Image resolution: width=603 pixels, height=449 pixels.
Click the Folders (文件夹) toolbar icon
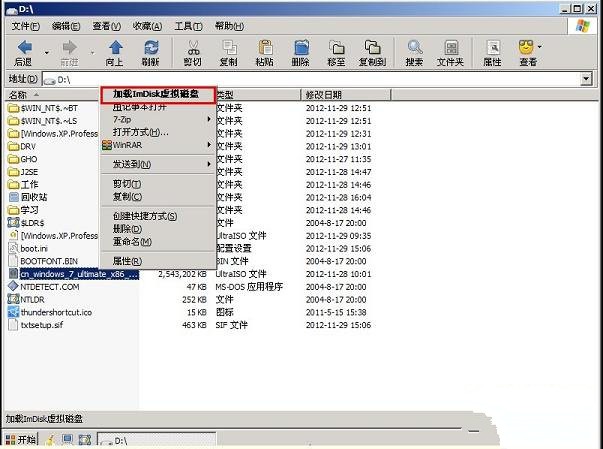click(x=449, y=48)
